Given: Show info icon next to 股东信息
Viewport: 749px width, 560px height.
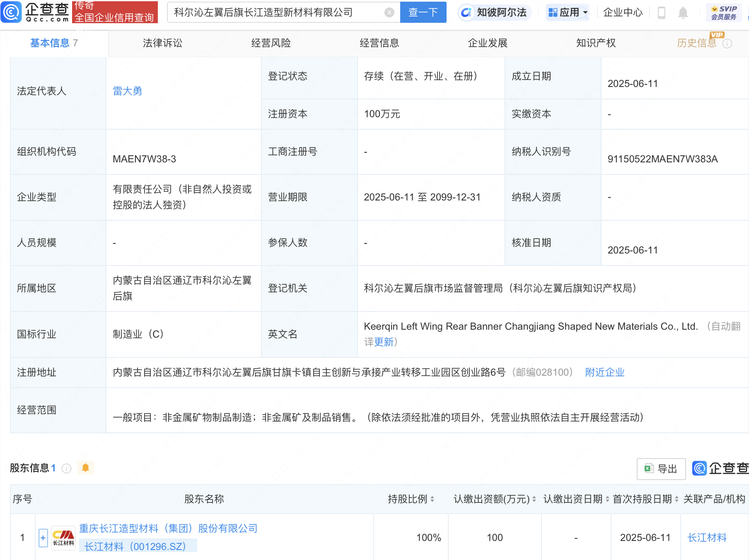Looking at the screenshot, I should click(x=66, y=468).
